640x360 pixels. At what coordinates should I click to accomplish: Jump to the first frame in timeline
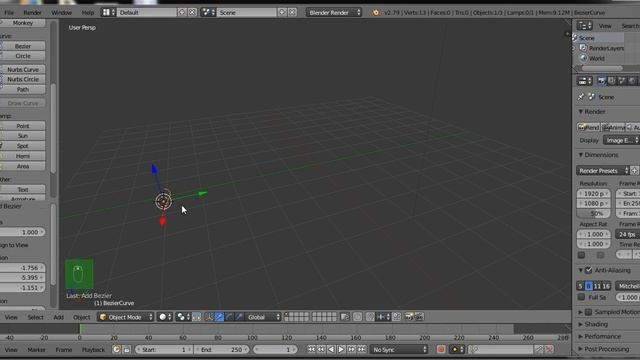tap(311, 350)
